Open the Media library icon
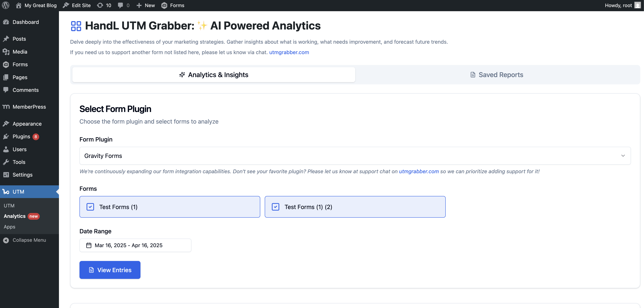644x308 pixels. (x=6, y=52)
